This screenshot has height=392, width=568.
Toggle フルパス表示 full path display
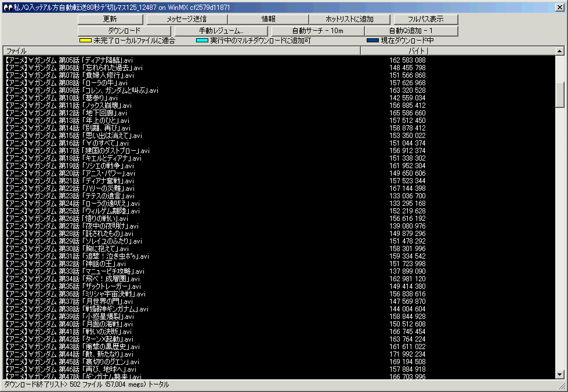(x=425, y=19)
